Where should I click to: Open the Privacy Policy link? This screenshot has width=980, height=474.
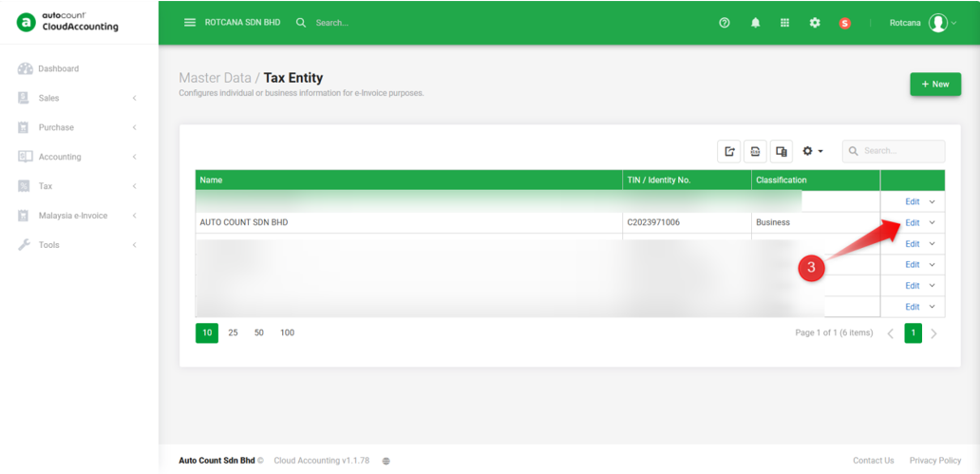click(935, 461)
